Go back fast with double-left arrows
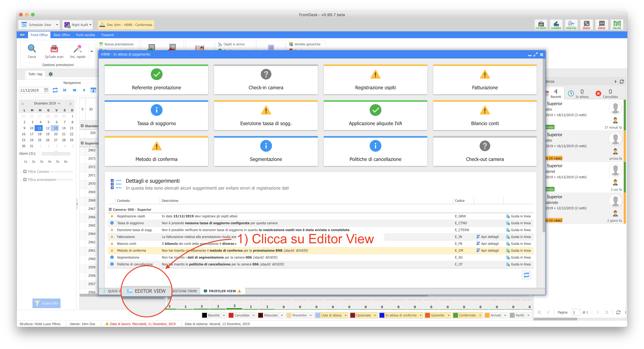Screen dimensions: 644x349 click(74, 90)
